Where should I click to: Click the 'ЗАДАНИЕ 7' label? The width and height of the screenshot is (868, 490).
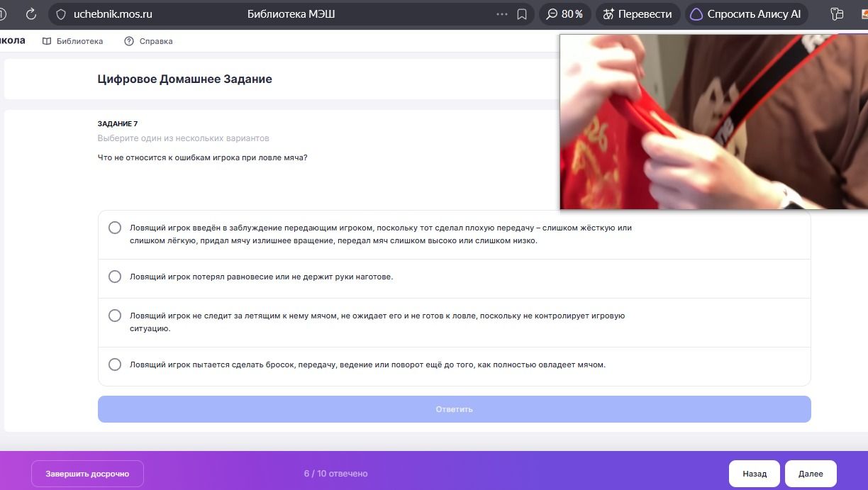(118, 123)
